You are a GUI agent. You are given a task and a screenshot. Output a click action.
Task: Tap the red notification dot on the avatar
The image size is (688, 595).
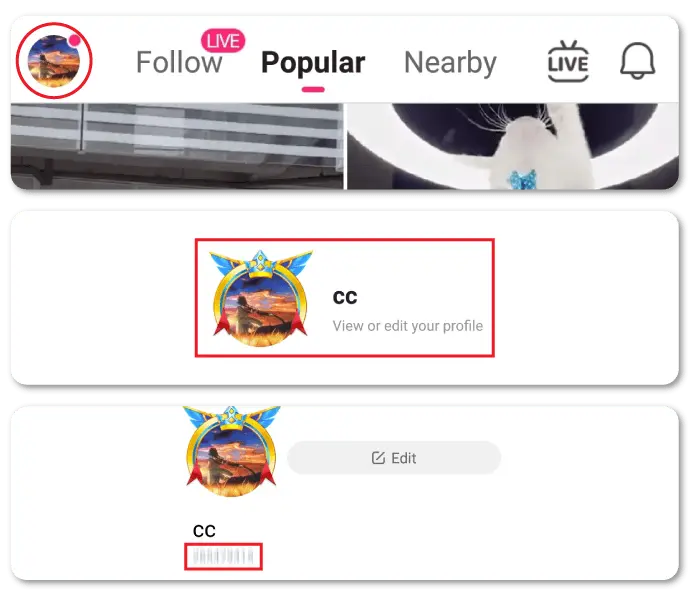75,41
